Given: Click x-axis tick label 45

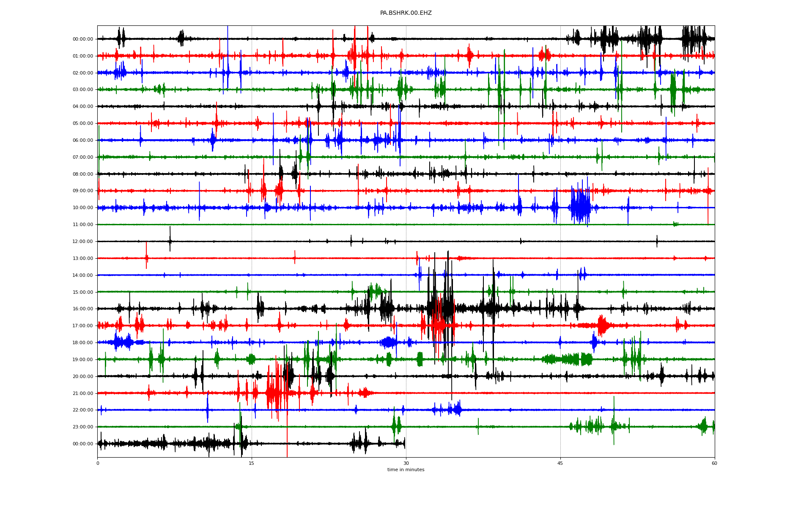Looking at the screenshot, I should tap(560, 463).
